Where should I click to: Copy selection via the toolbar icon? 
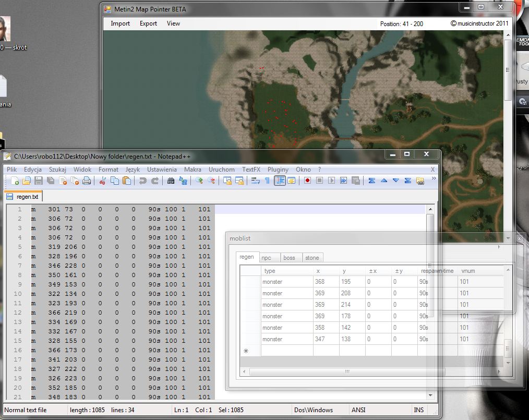115,181
